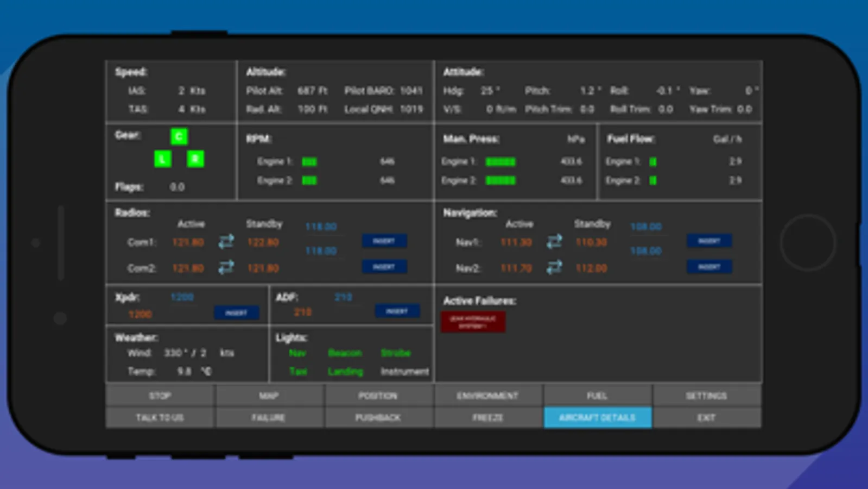Toggle the Instrument lights

click(405, 372)
